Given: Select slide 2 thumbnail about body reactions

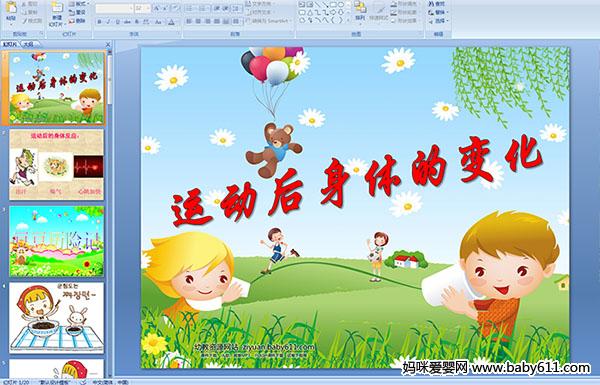Looking at the screenshot, I should point(56,165).
